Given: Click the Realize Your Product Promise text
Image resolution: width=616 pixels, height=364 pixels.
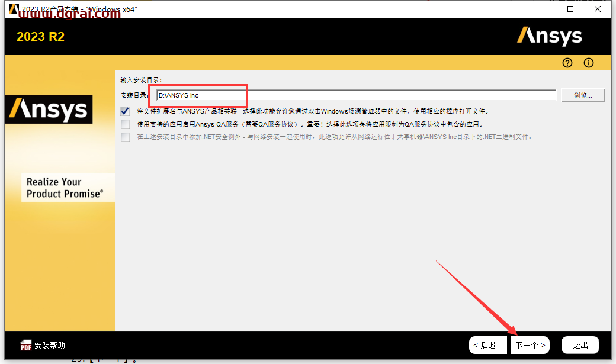Looking at the screenshot, I should (65, 188).
